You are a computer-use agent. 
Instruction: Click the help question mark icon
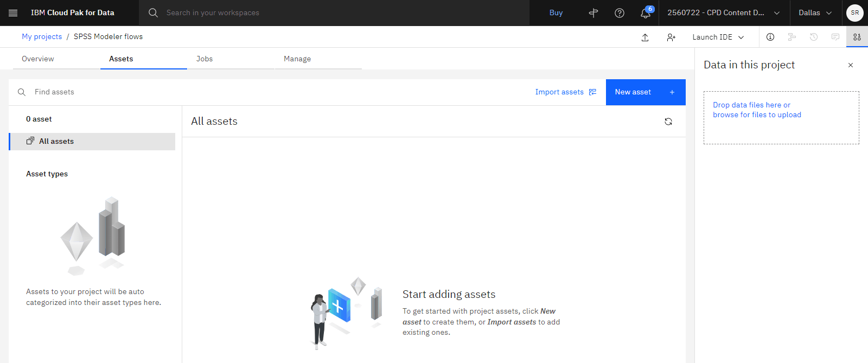tap(619, 13)
